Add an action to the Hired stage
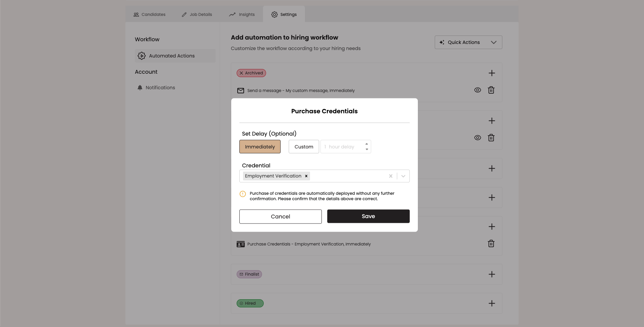 pos(492,303)
